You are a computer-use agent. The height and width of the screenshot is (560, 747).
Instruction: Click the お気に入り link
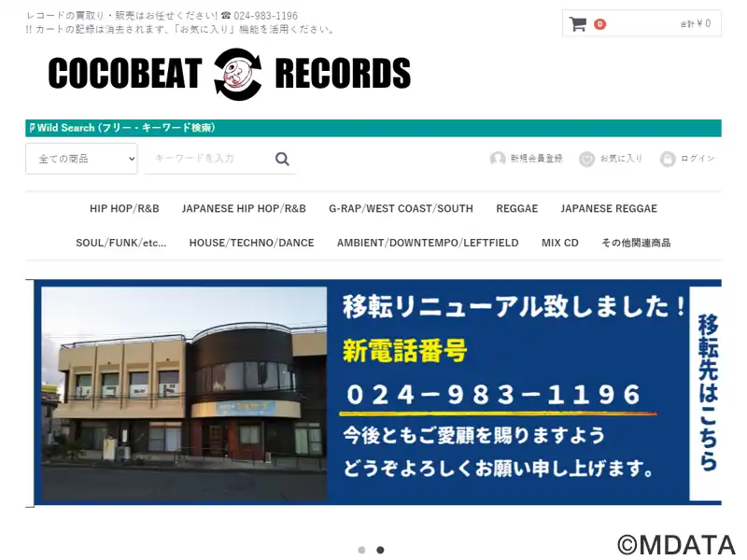(x=621, y=159)
